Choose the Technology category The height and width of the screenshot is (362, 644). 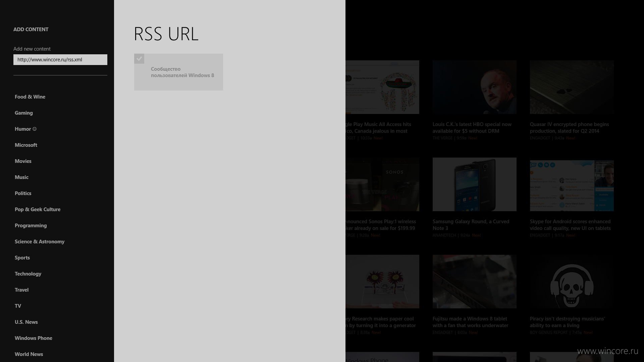point(28,274)
